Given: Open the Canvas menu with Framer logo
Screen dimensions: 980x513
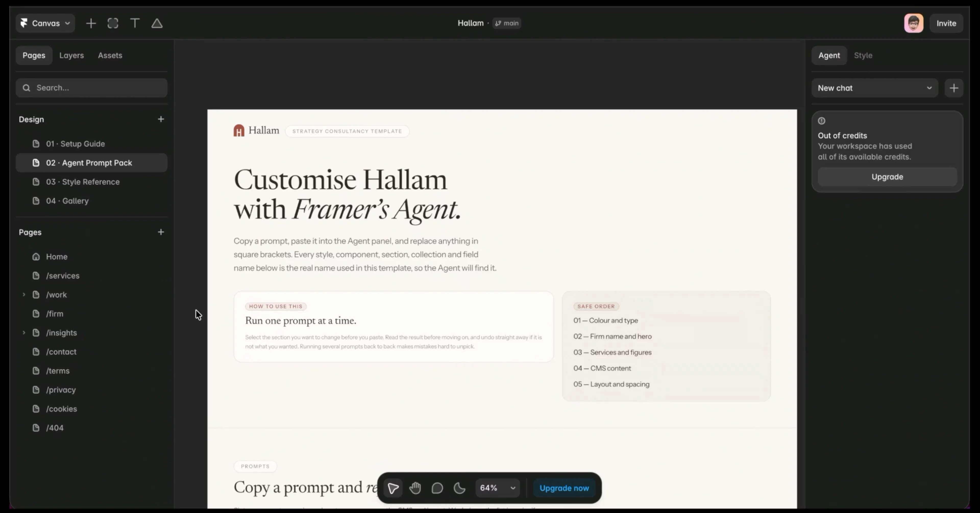Looking at the screenshot, I should [45, 23].
